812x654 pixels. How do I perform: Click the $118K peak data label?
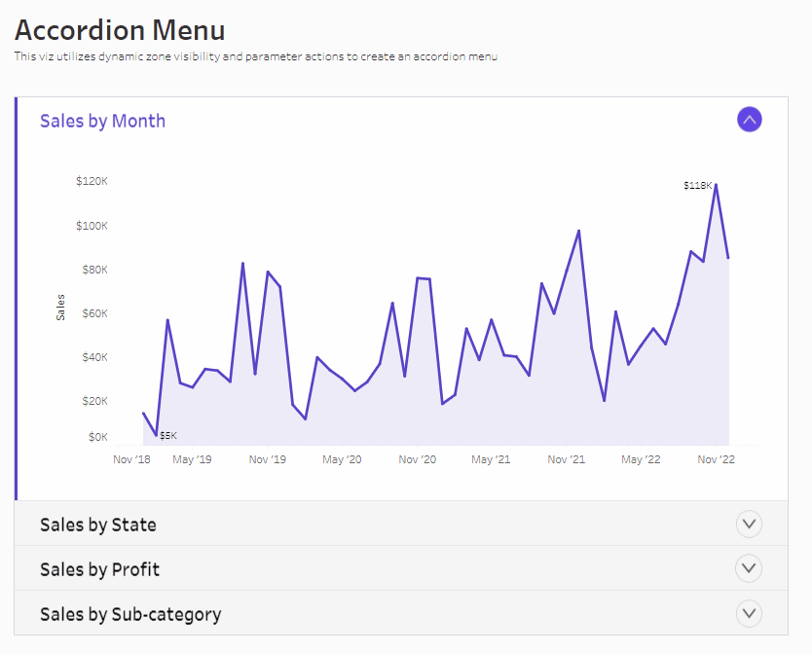tap(697, 185)
